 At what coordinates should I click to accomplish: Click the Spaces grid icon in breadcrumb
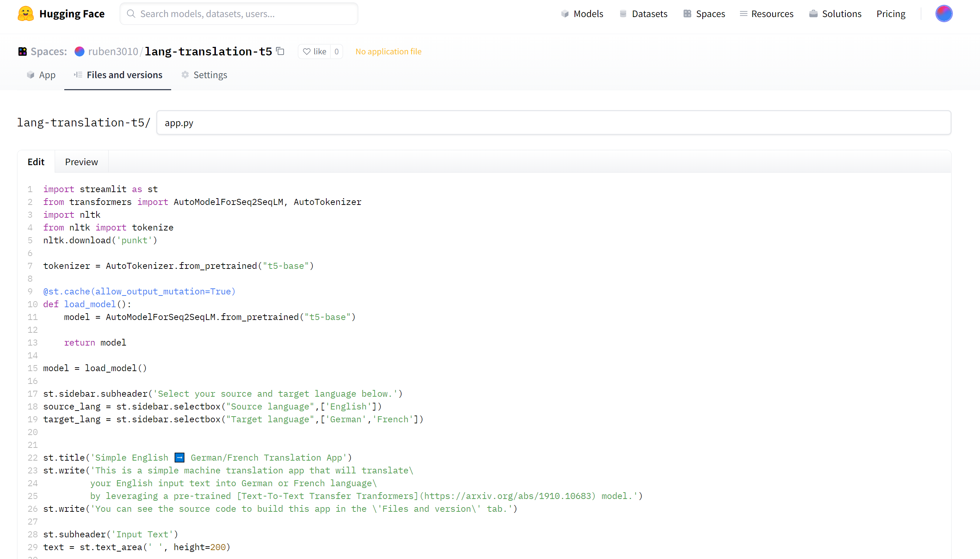tap(23, 51)
